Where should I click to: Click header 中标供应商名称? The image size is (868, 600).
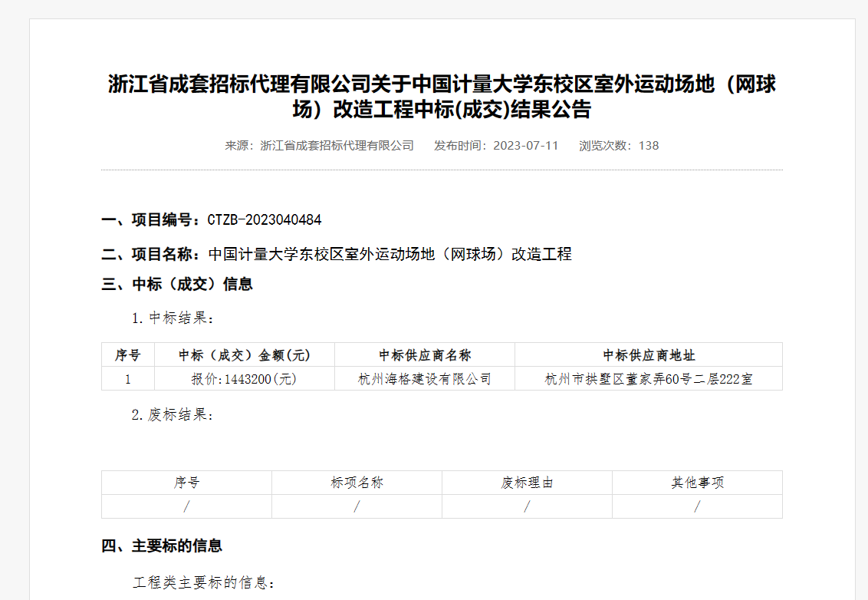(425, 355)
